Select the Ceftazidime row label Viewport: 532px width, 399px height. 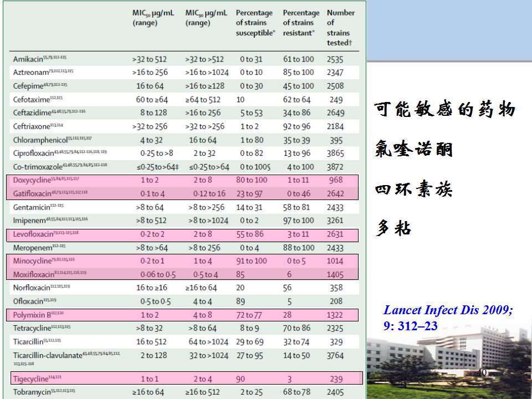tap(32, 113)
